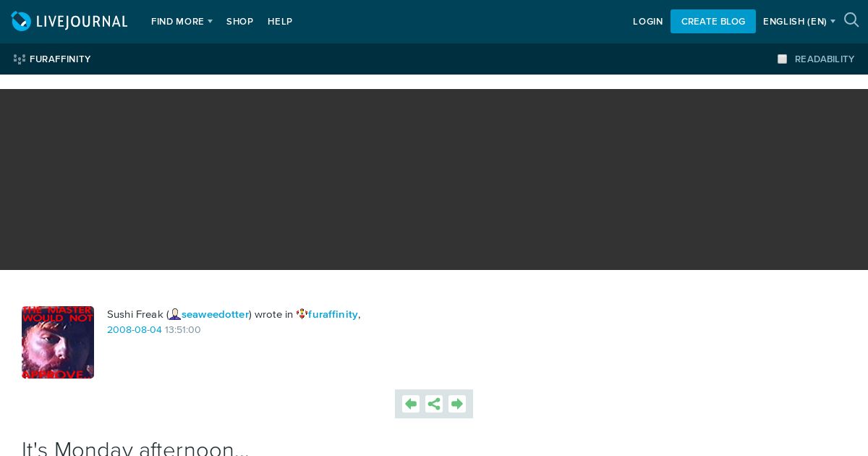Open the search magnifier icon
Screen dimensions: 868x456
coord(851,20)
